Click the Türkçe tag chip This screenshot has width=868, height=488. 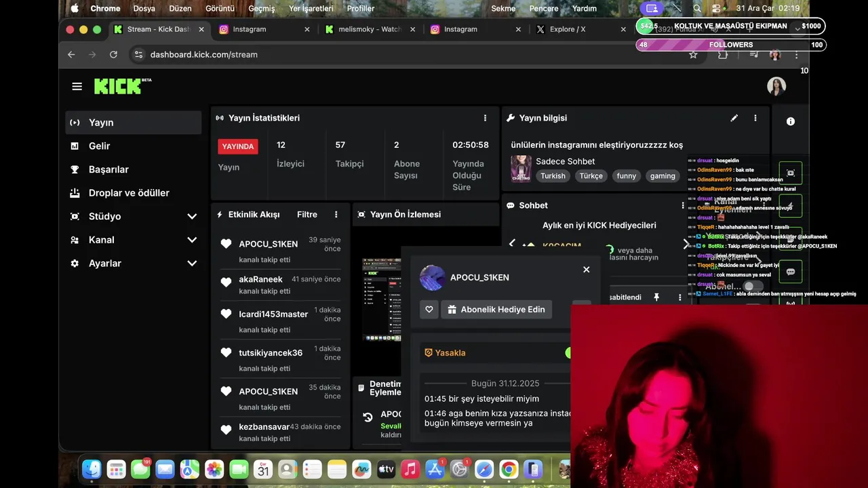[591, 176]
